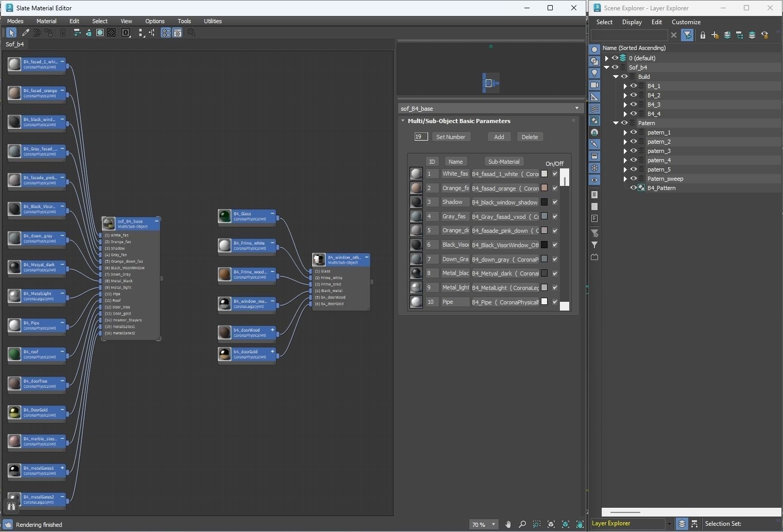Click the Add sub-material button

pos(499,137)
